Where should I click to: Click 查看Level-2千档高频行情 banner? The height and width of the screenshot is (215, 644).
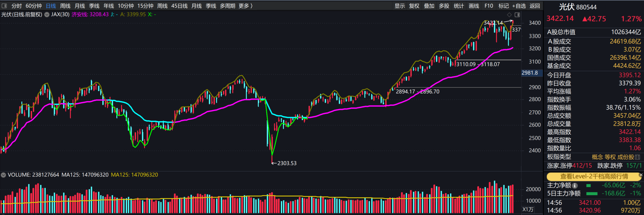(594, 176)
